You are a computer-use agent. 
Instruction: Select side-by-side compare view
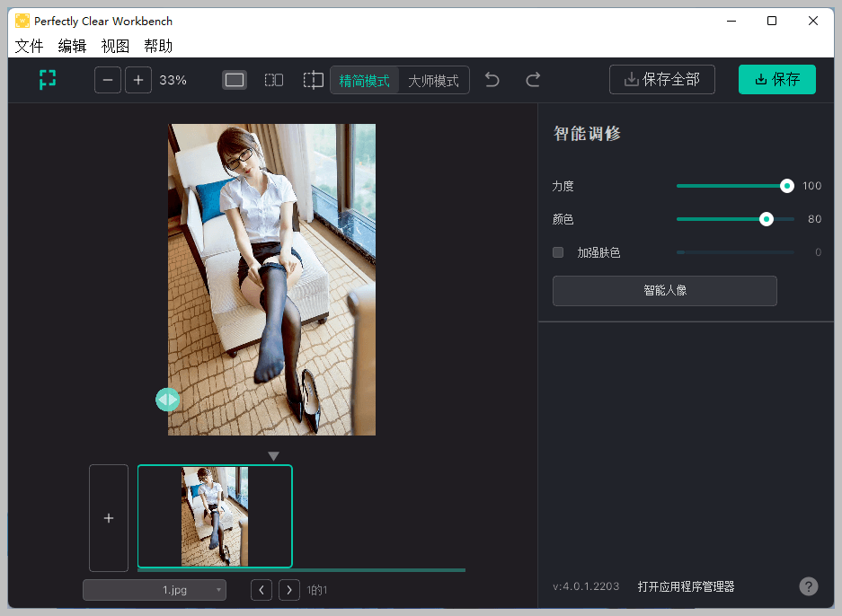(x=274, y=80)
